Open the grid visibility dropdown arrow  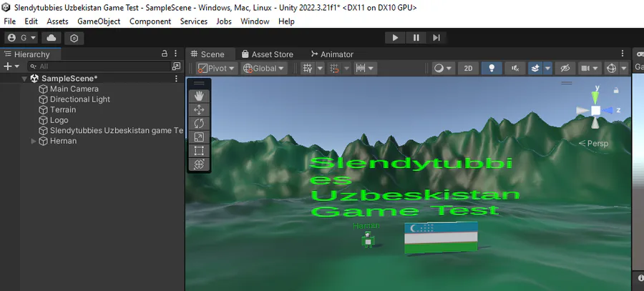coord(320,68)
